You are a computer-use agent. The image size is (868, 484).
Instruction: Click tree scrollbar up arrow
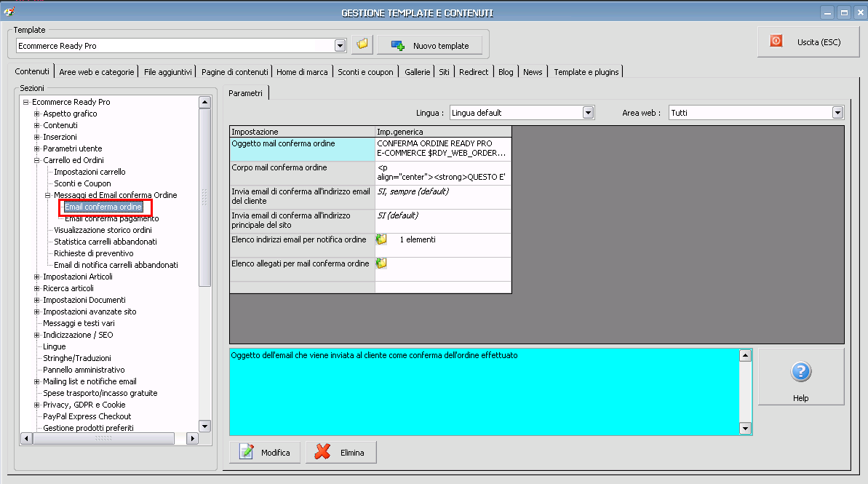[x=205, y=102]
